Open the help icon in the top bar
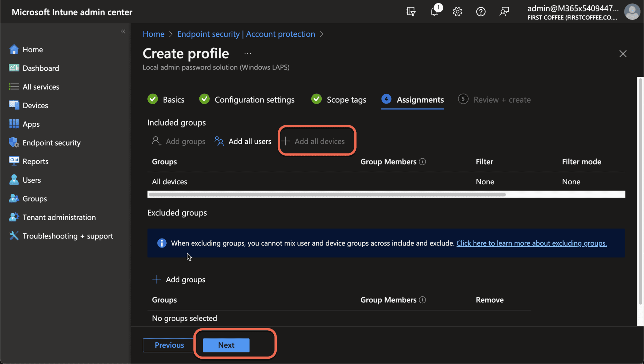This screenshot has width=644, height=364. [x=481, y=12]
